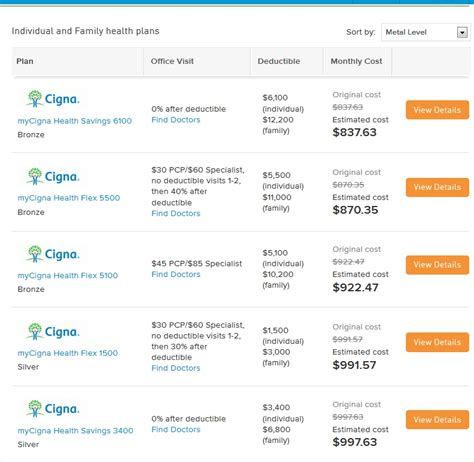View Details for the $870.35 plan
The width and height of the screenshot is (474, 462).
437,187
